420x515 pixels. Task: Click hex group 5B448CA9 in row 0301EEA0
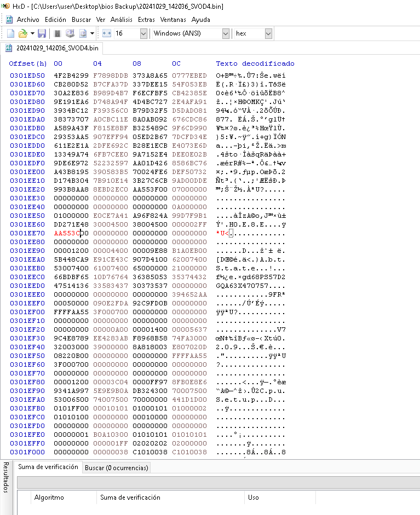[71, 259]
